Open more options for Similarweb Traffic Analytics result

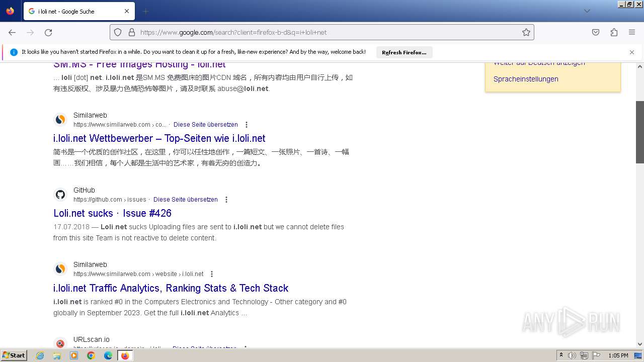212,274
